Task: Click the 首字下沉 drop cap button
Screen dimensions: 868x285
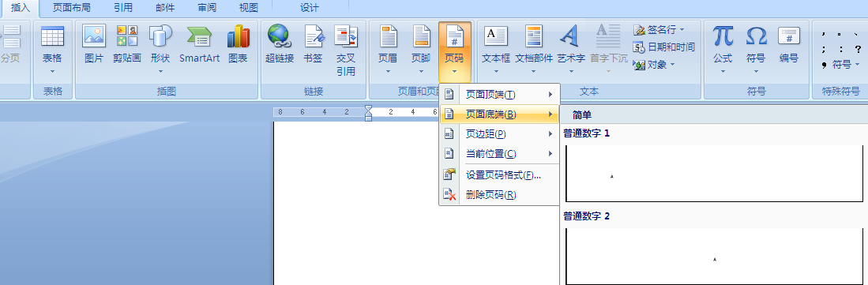Action: pyautogui.click(x=608, y=49)
